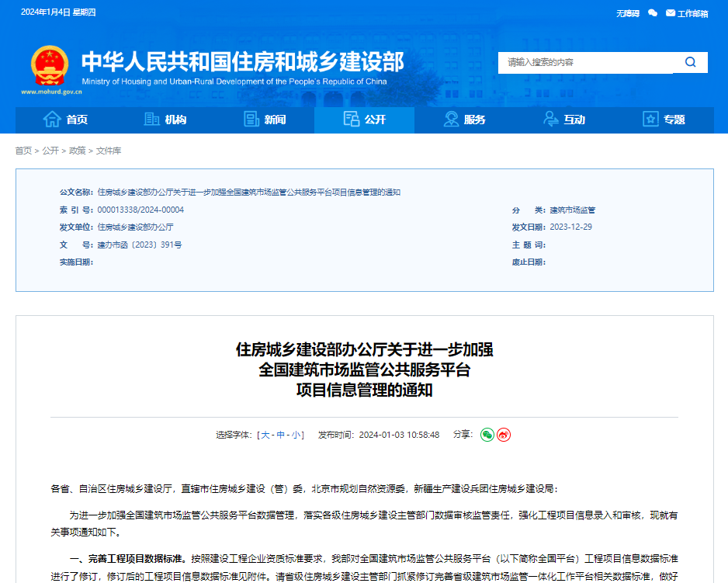Click www.mohurd.gov.cn text under emblem

(x=51, y=92)
